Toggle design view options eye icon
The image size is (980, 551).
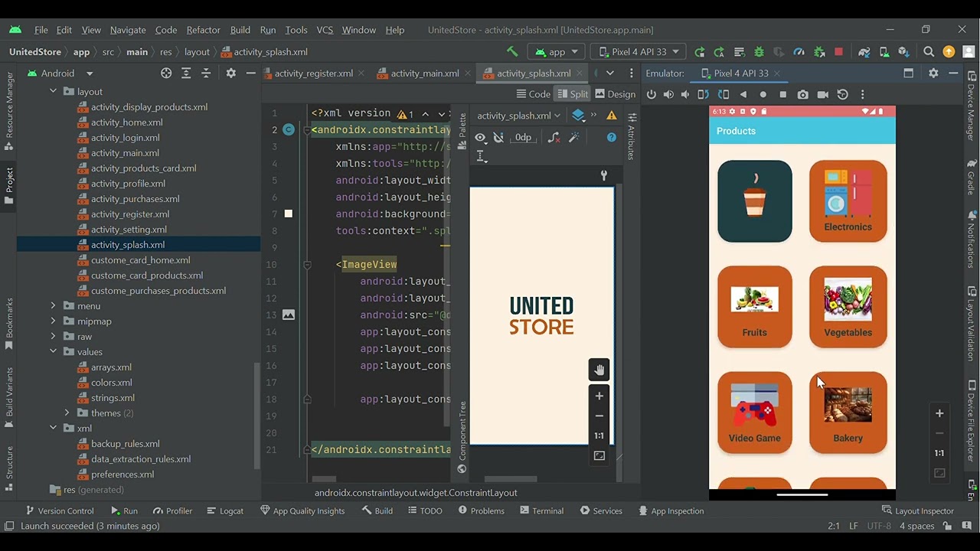tap(480, 138)
